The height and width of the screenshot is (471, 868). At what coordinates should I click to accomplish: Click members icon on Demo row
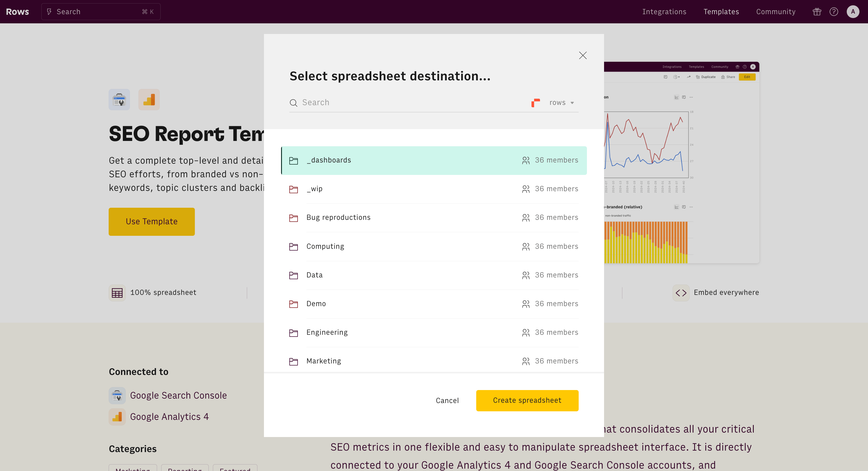[526, 304]
